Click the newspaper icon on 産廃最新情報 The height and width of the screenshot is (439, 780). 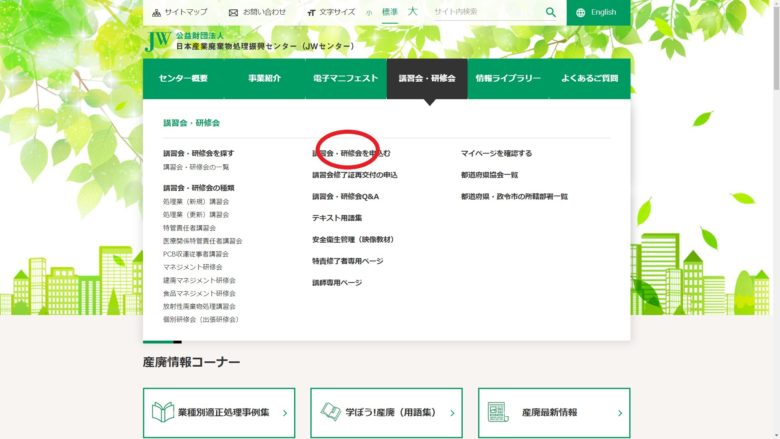[499, 412]
